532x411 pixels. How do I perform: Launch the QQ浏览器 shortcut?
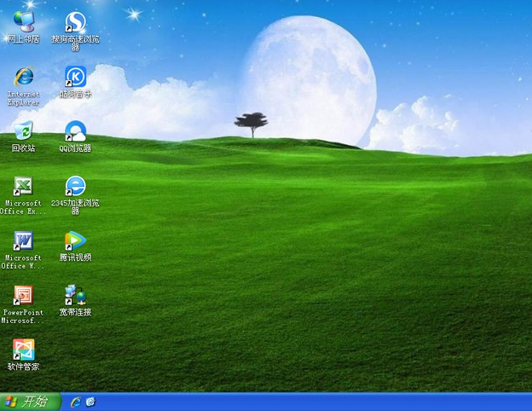coord(75,130)
